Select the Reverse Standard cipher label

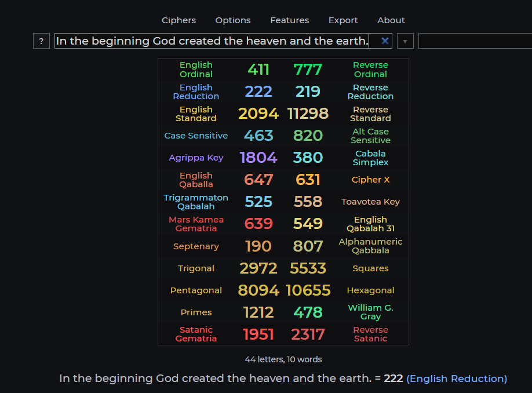[370, 114]
